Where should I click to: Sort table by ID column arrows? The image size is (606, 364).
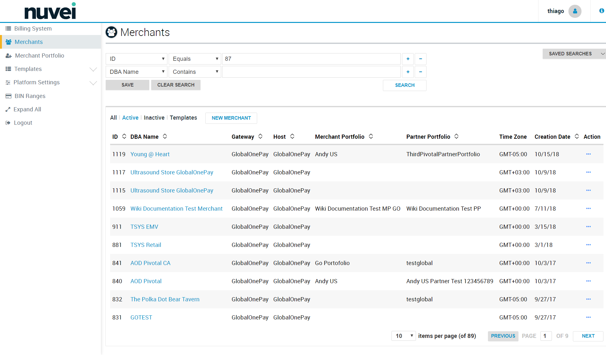124,136
